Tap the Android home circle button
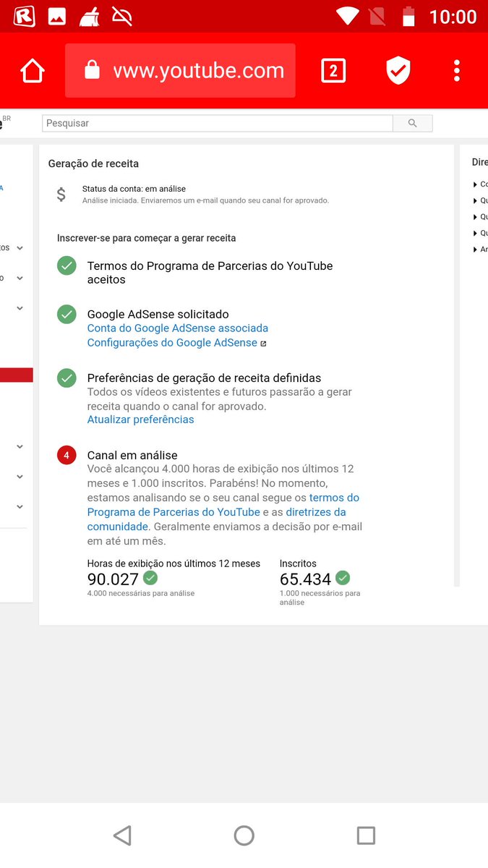Screen dimensions: 488x868 [x=244, y=835]
